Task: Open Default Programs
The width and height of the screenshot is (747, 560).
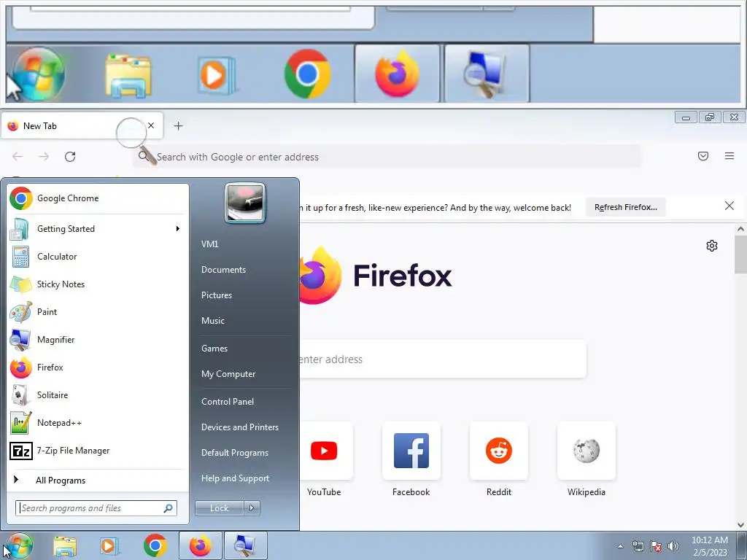Action: [x=234, y=453]
